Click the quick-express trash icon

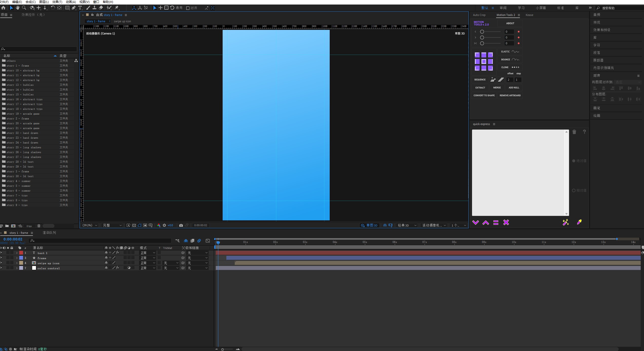click(x=574, y=132)
